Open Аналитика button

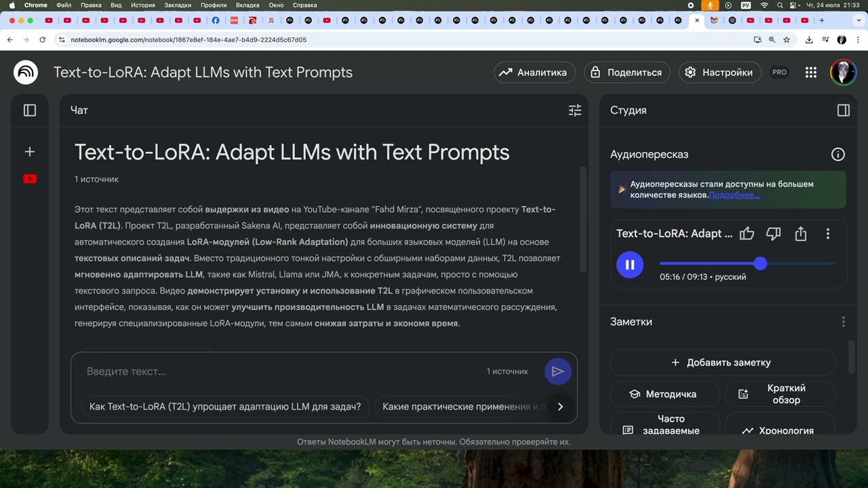[x=535, y=73]
